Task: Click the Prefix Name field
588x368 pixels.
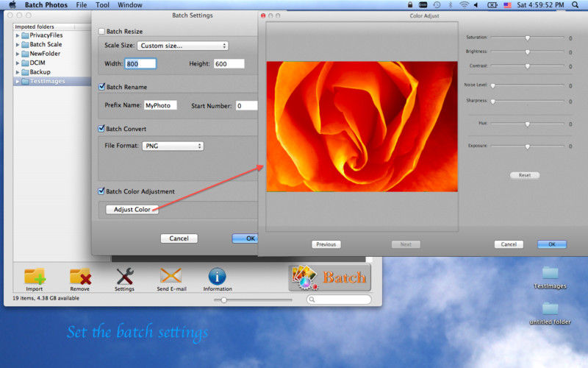Action: 160,105
